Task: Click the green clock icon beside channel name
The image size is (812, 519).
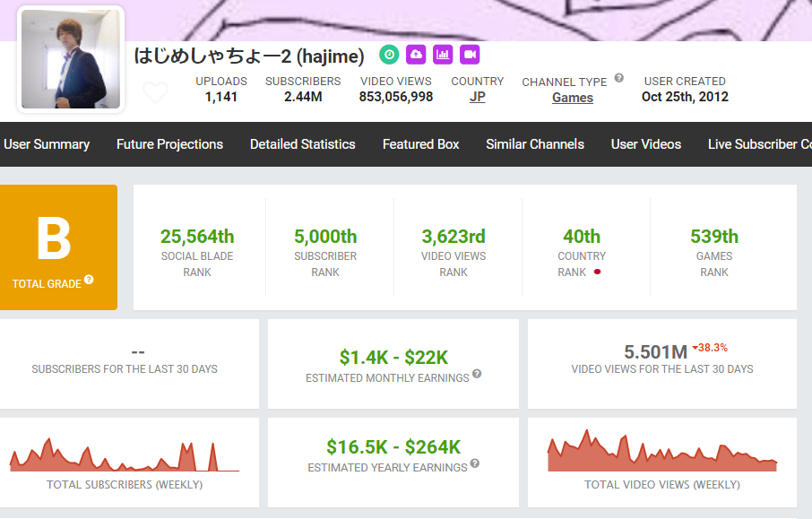Action: click(389, 55)
